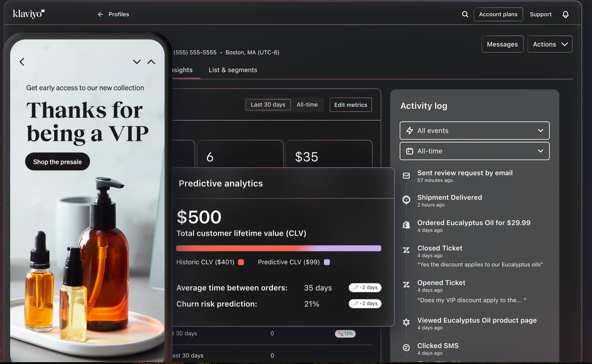Click the SMS chat icon for Clicked SMS
Screen dimensions: 592x364
(x=406, y=347)
